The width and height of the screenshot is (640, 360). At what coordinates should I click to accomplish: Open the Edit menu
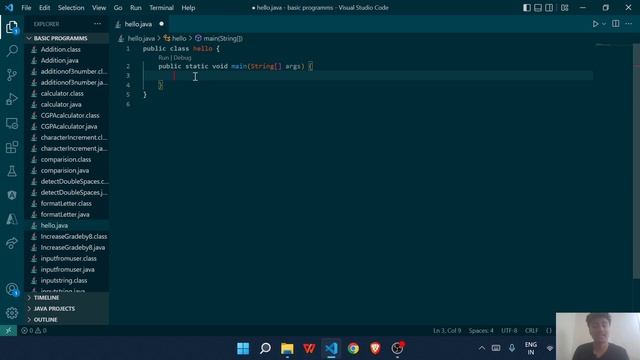[x=44, y=8]
